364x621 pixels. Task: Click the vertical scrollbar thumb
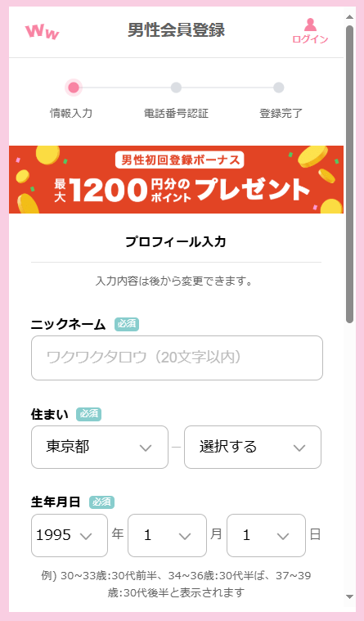point(349,174)
